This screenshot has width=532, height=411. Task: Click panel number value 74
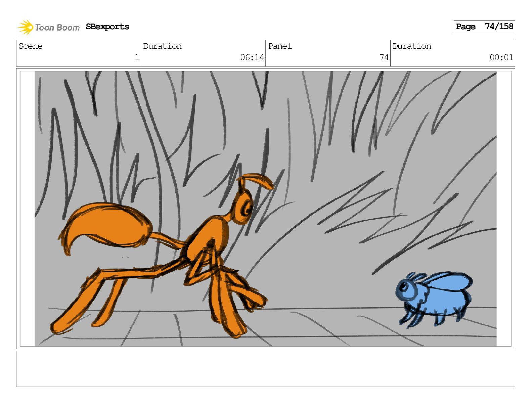[x=384, y=57]
